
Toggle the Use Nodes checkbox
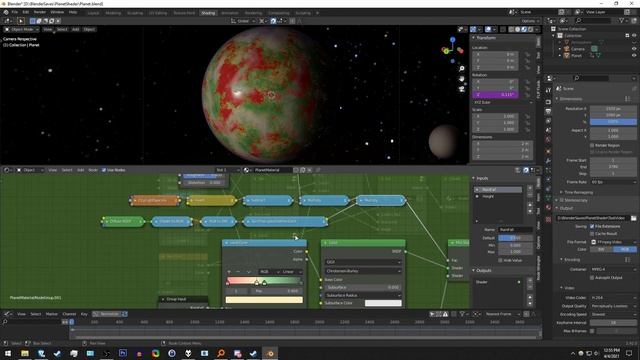(x=104, y=170)
